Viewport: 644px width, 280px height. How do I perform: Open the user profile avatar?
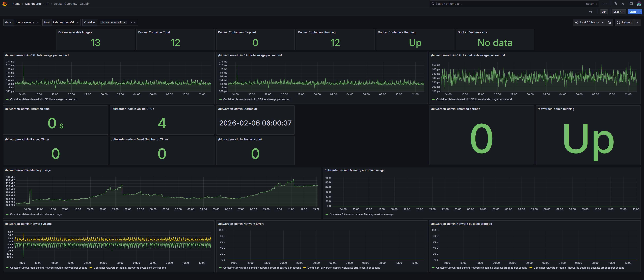click(639, 4)
